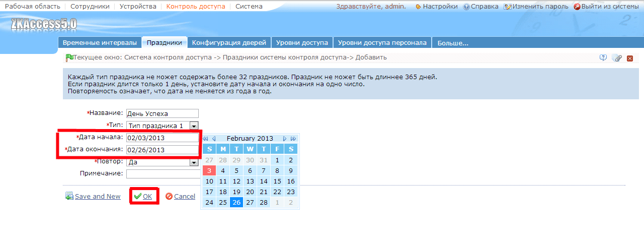Click Изменить пароль link

tap(540, 7)
